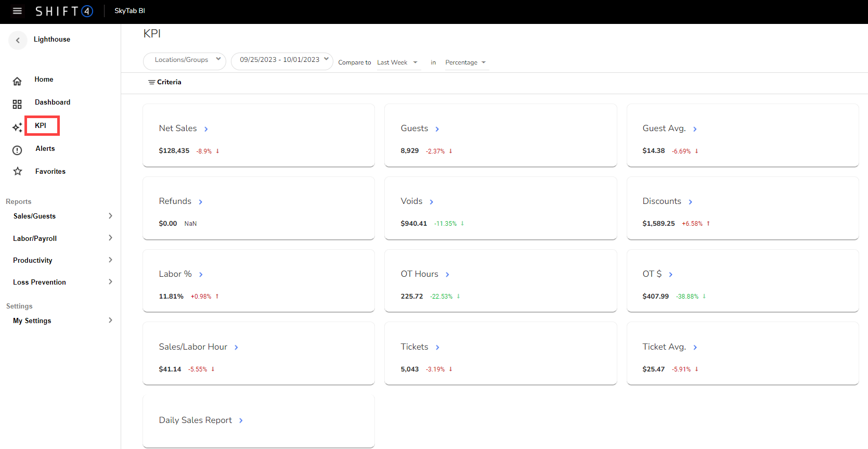Click the back arrow beside Lighthouse
The height and width of the screenshot is (449, 868).
(18, 40)
